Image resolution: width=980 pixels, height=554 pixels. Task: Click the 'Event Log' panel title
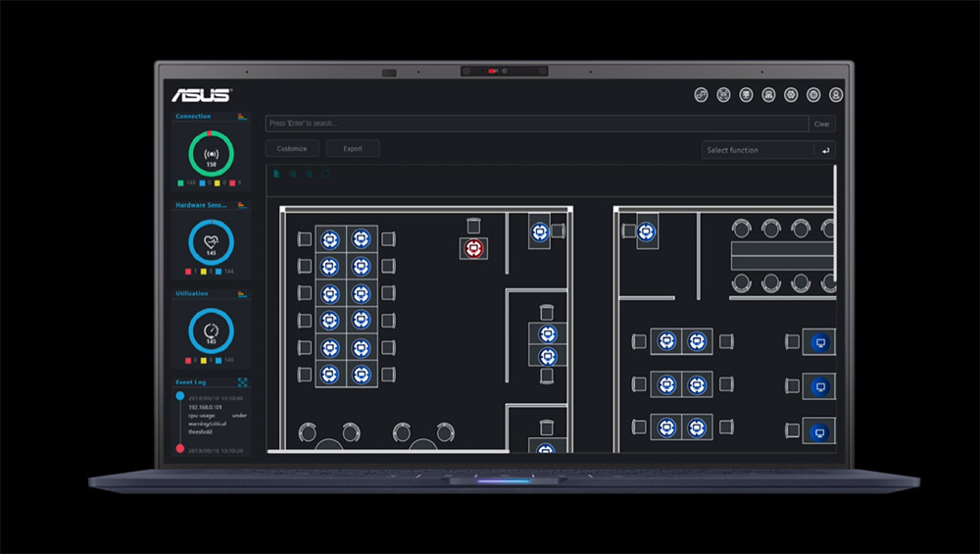click(191, 382)
